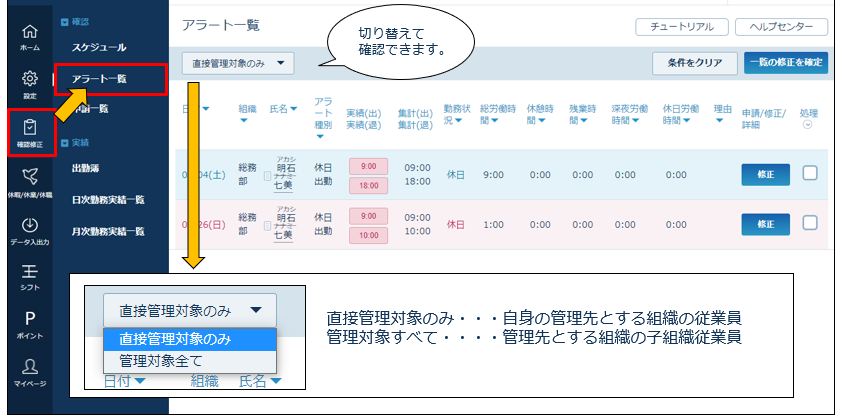842x419 pixels.
Task: Go to Home (ホーム) in the sidebar
Action: 30,37
